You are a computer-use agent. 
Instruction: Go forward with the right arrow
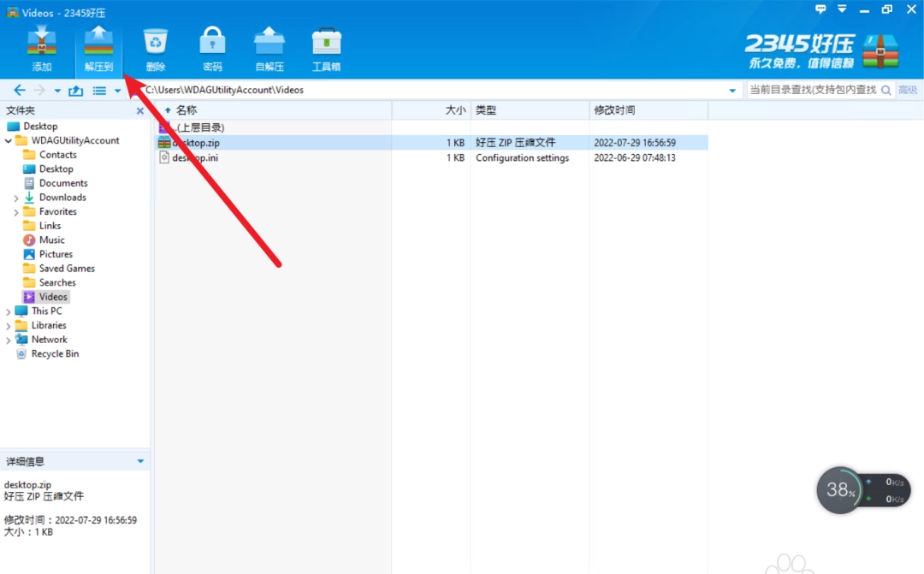tap(39, 90)
